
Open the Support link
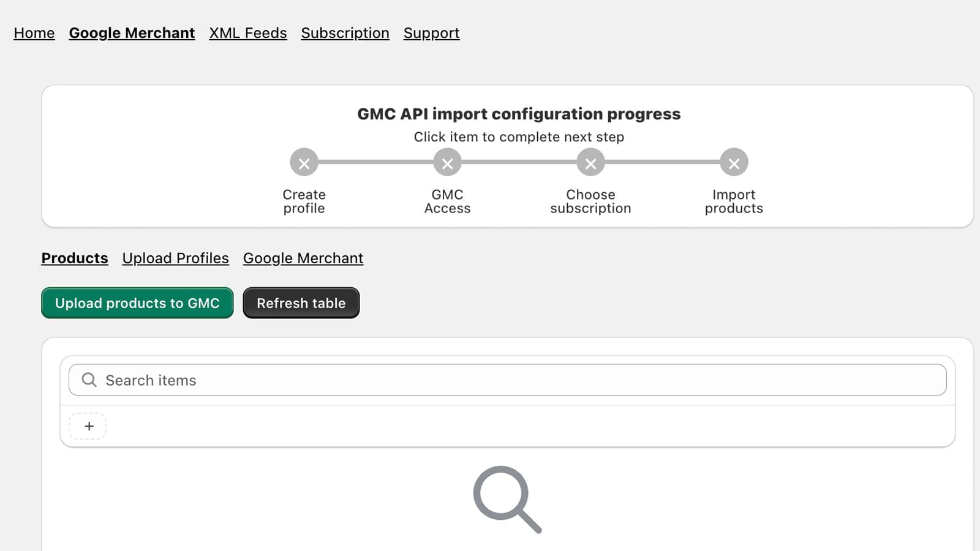[431, 33]
